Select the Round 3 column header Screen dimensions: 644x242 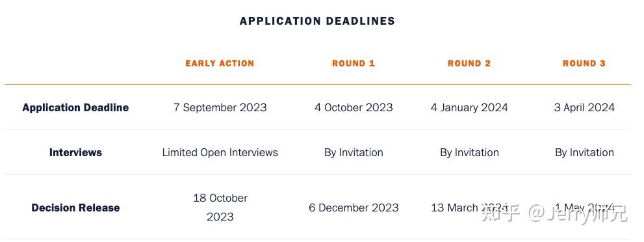tap(584, 63)
